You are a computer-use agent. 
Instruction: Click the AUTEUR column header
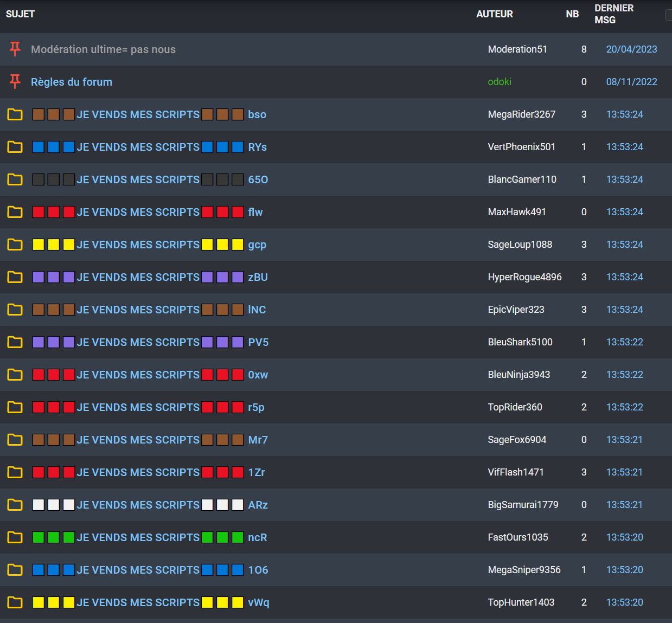pos(494,14)
